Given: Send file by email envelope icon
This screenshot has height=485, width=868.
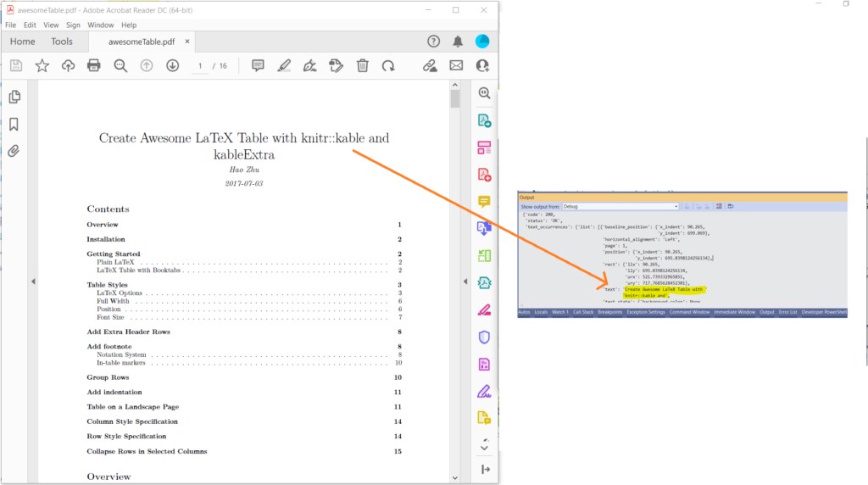Looking at the screenshot, I should pos(456,65).
